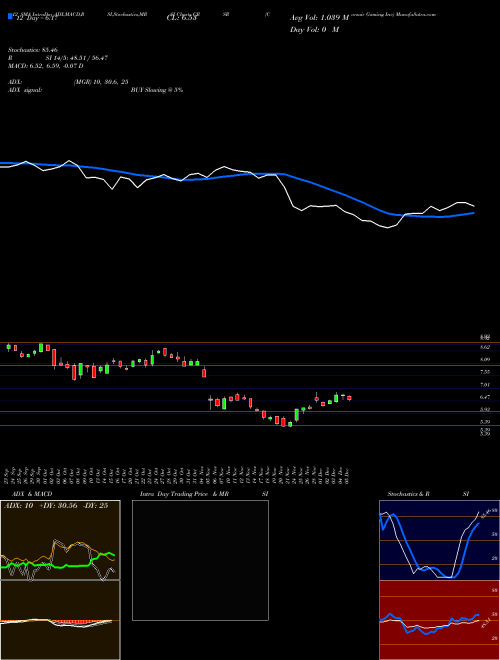Click the 8.09 price axis label
500x660 pixels.
(x=484, y=359)
